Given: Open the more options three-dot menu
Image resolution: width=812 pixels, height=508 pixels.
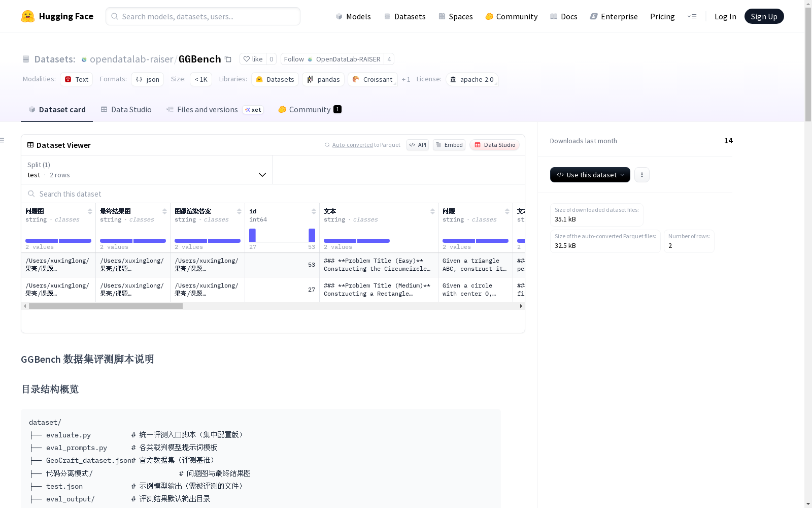Looking at the screenshot, I should [x=642, y=175].
